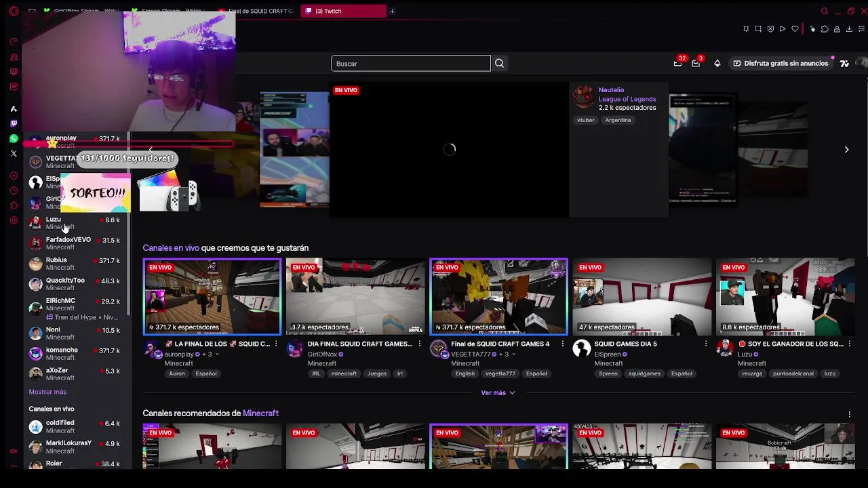Switch to Final de SQUID CRAFT tab

click(256, 11)
